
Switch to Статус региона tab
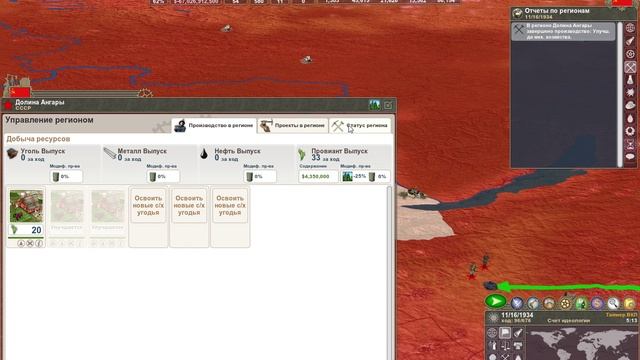360,126
